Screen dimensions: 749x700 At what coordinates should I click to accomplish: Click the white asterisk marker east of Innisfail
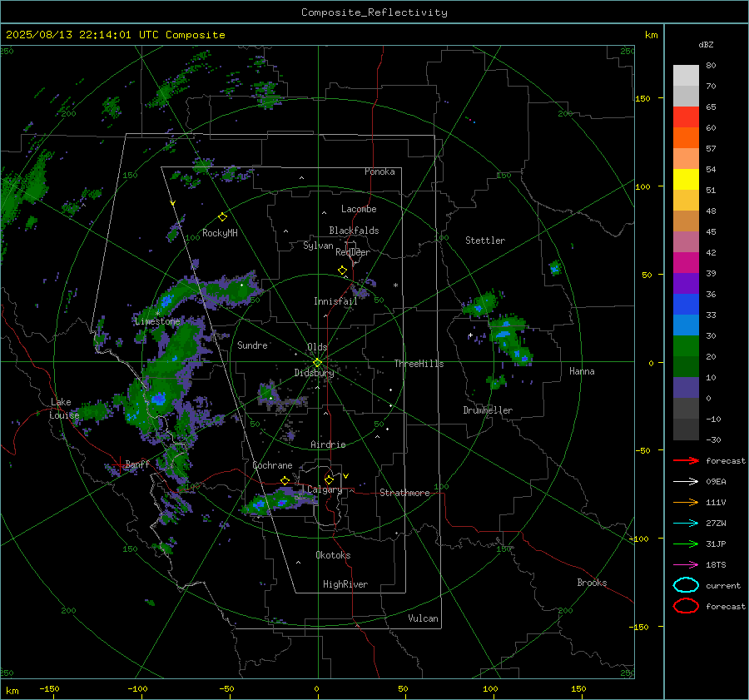point(395,285)
